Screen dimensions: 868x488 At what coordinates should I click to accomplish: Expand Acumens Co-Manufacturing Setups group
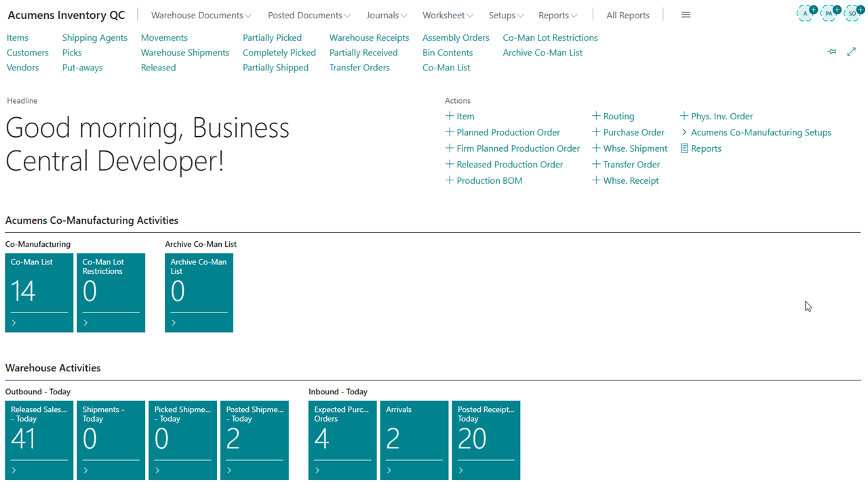click(x=684, y=132)
